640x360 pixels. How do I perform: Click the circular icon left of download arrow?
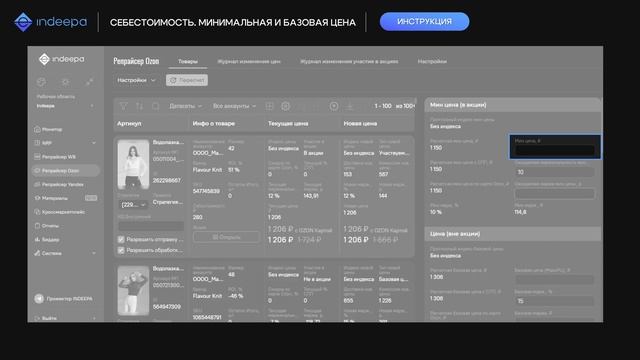(334, 106)
